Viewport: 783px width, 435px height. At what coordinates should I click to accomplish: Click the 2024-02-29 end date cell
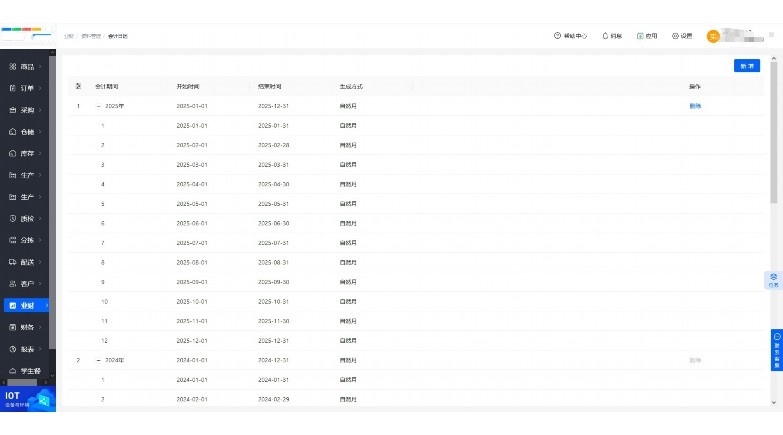(273, 400)
